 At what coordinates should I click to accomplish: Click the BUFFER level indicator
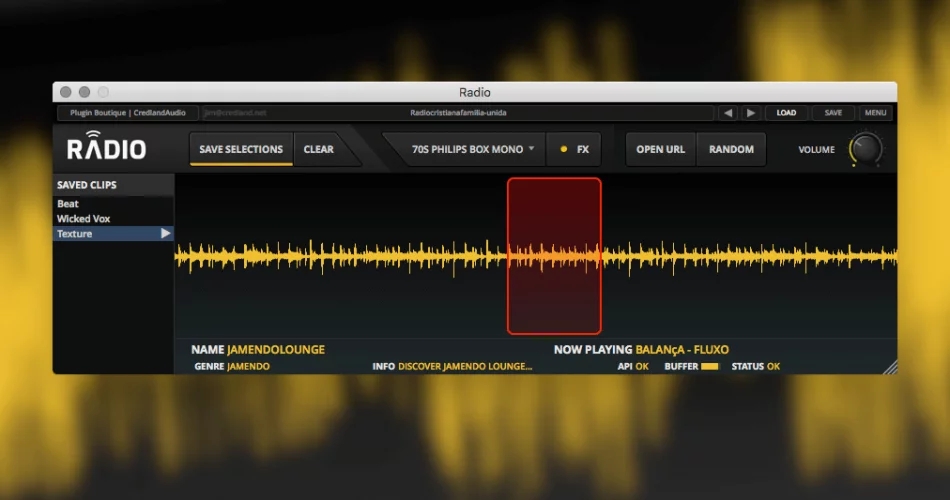point(709,366)
